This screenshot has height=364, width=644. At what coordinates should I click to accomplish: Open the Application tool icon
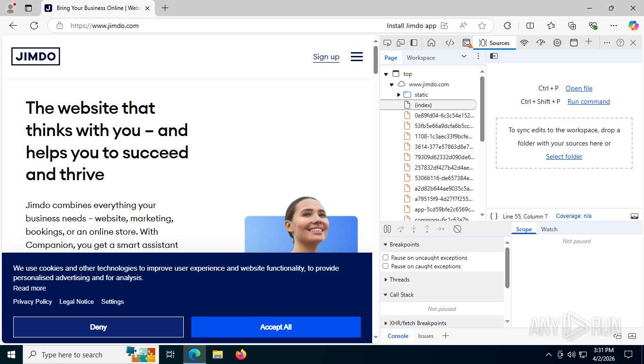pos(574,43)
